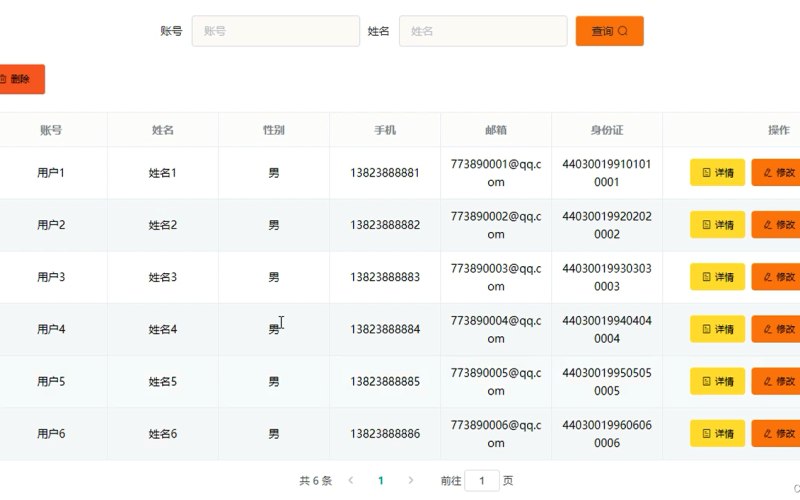Click 修改 edit button for 用户3
This screenshot has height=500, width=800.
776,277
